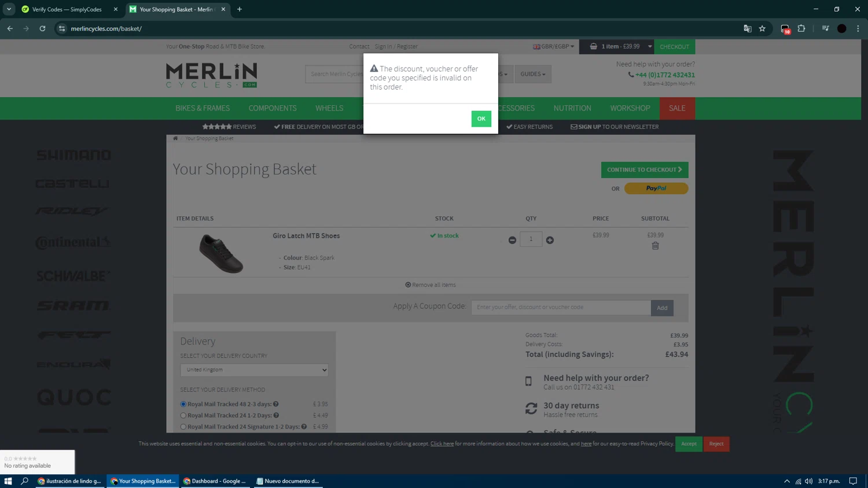
Task: Open the BIKES & FRAMES menu
Action: pyautogui.click(x=203, y=108)
